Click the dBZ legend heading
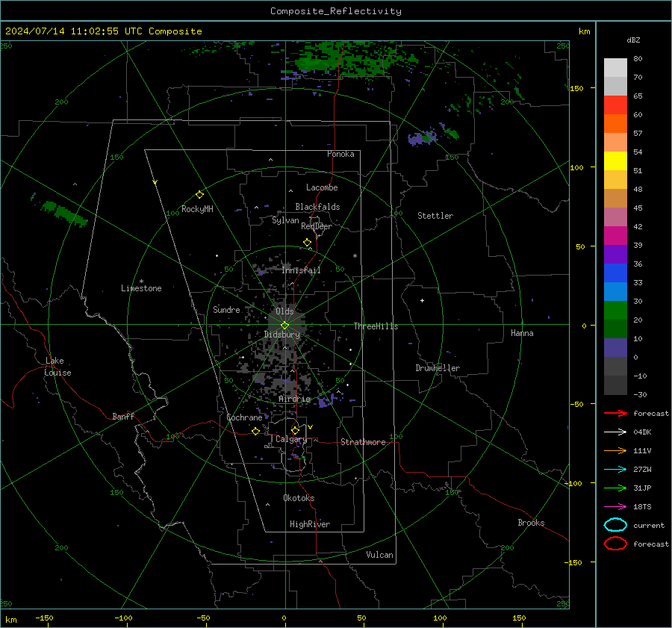 point(633,40)
